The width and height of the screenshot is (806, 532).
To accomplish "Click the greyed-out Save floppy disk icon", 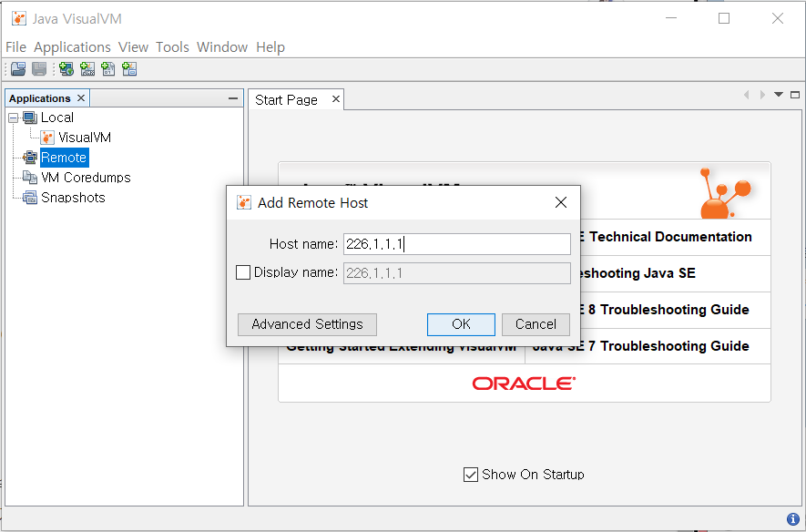I will pos(39,69).
